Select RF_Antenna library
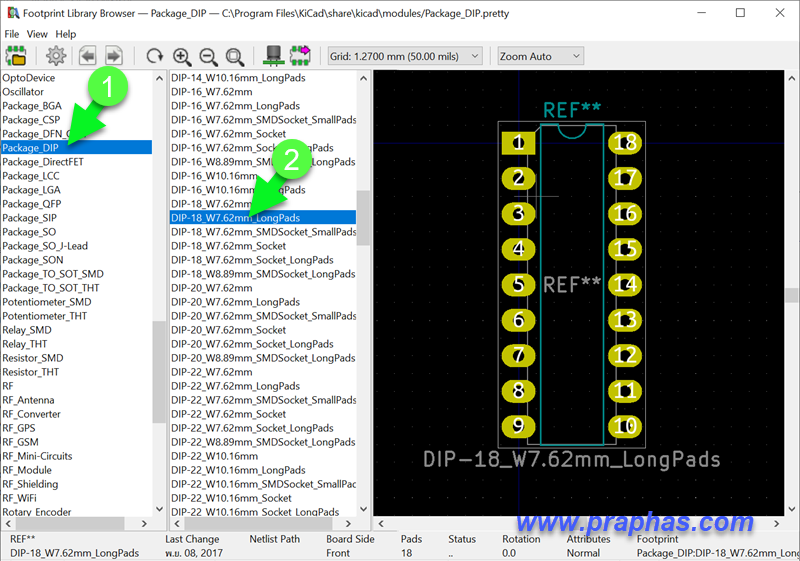The width and height of the screenshot is (800, 561). [28, 400]
